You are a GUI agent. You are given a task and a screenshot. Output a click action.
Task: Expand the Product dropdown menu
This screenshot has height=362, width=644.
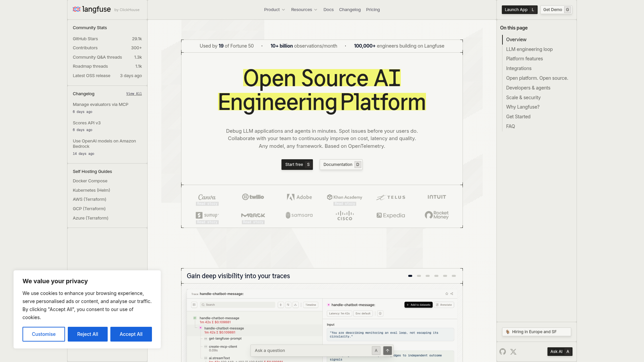coord(274,10)
